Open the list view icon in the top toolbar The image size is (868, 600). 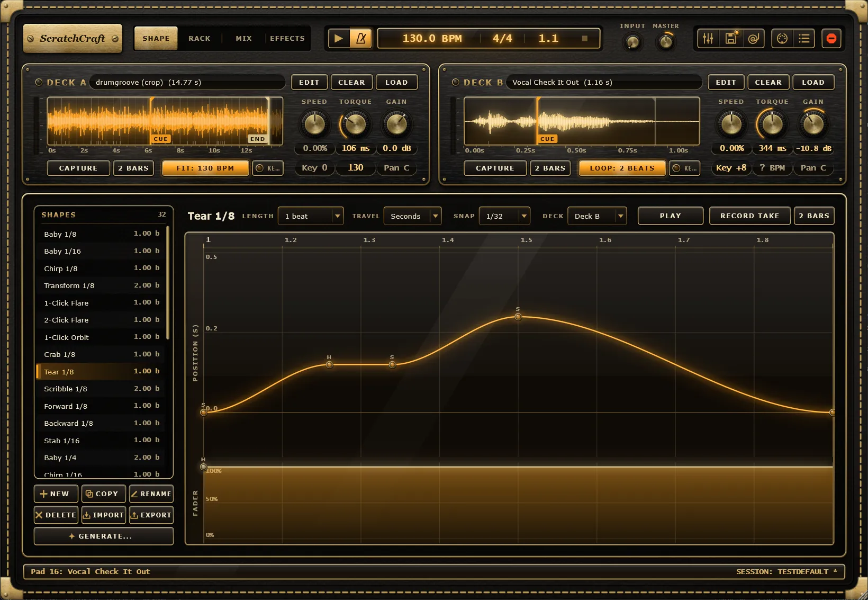804,39
